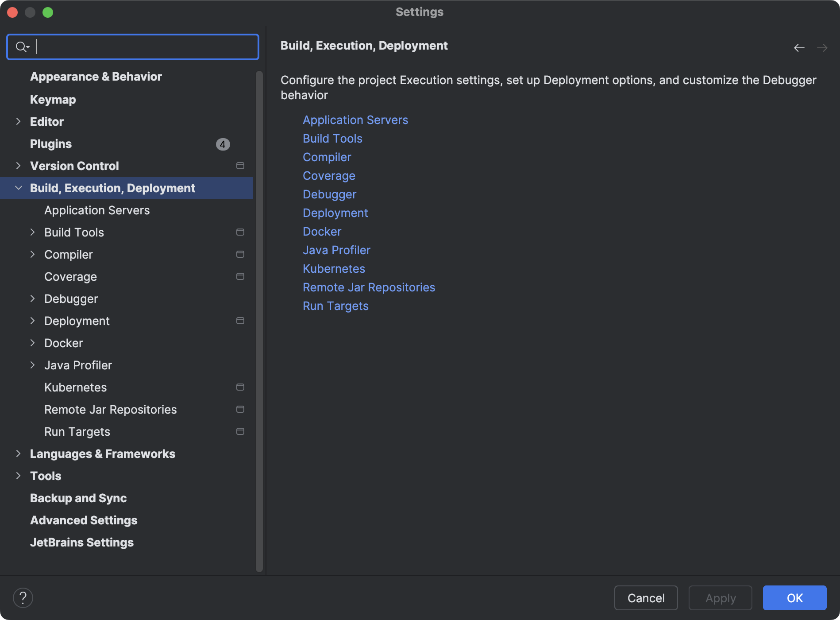Screen dimensions: 840x620
Task: Expand the Editor section
Action: (18, 121)
